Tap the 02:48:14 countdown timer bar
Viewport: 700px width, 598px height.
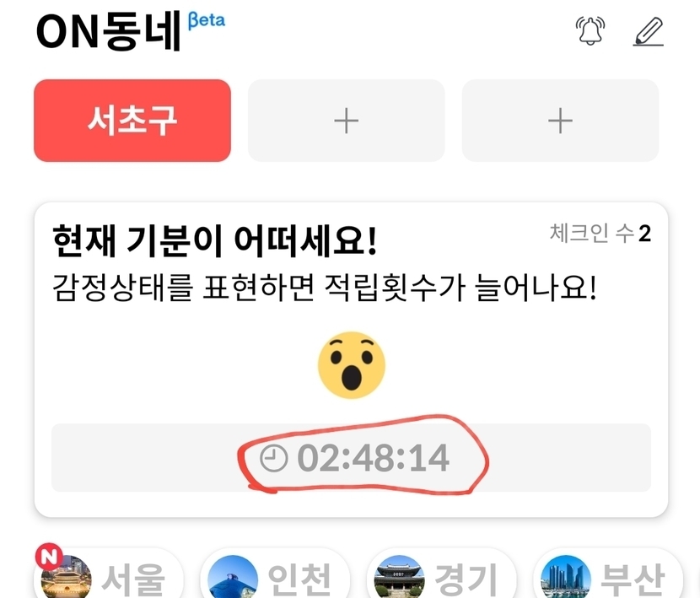point(351,458)
